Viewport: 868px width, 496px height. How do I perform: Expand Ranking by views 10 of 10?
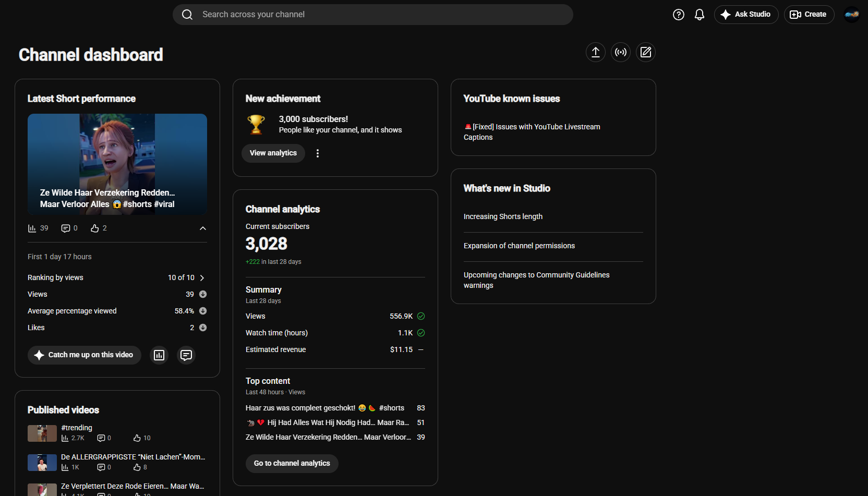202,278
